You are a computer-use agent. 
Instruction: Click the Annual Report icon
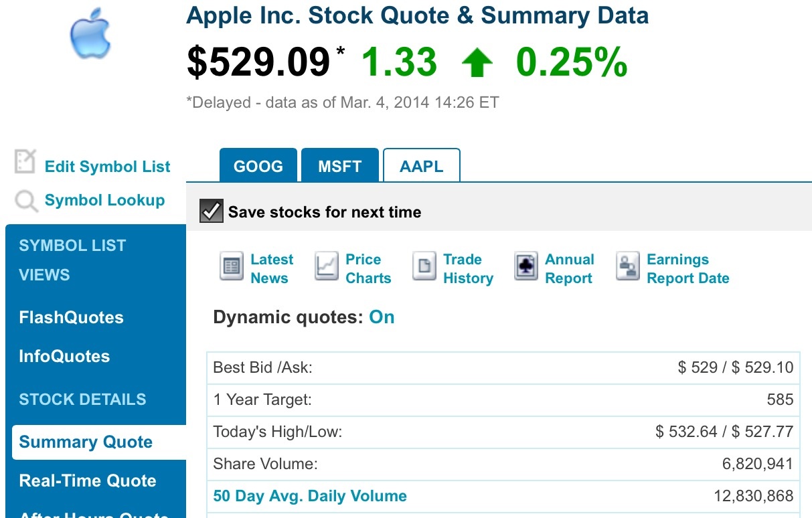(x=526, y=267)
